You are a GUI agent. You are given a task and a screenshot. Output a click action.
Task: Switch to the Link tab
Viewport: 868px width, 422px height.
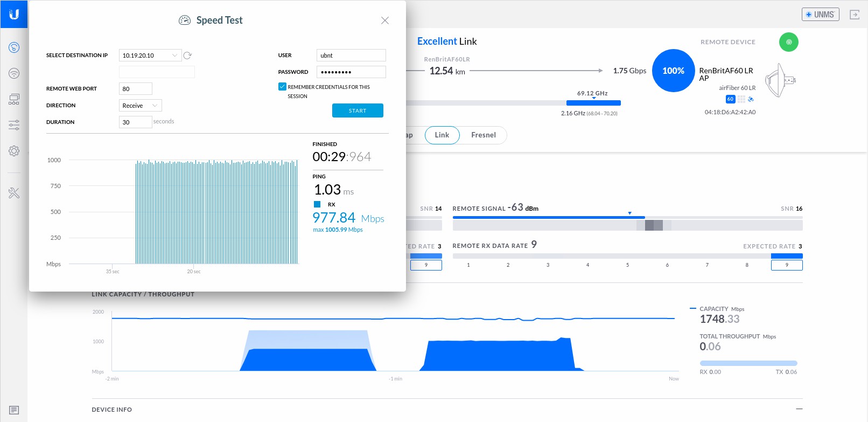(442, 135)
